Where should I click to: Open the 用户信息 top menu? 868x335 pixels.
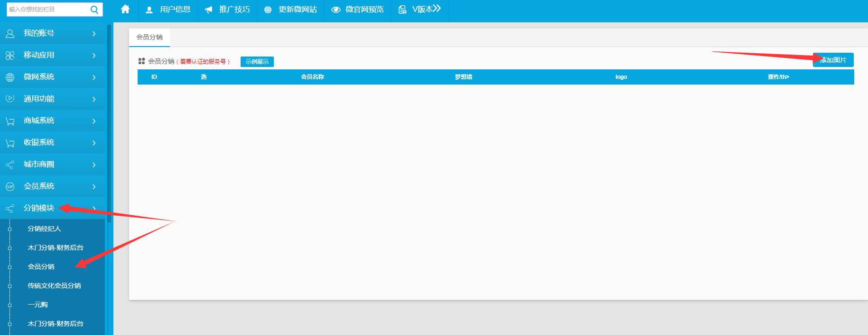(x=168, y=10)
